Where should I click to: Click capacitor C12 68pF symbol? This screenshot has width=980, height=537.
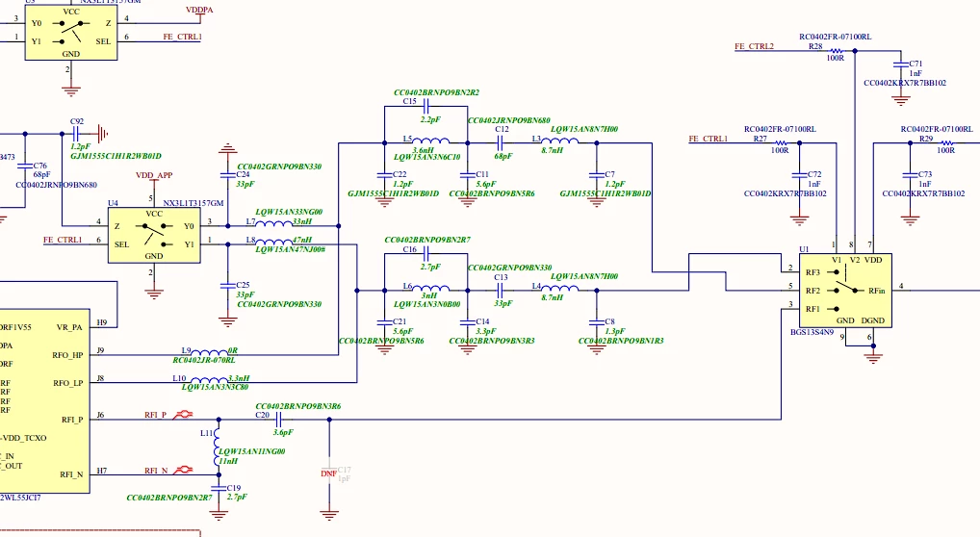pos(502,142)
